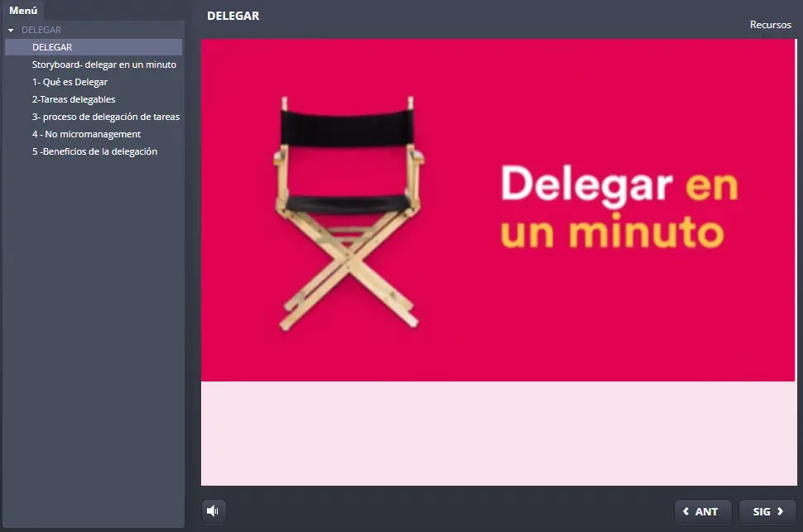Mute audio with the speaker icon

214,511
